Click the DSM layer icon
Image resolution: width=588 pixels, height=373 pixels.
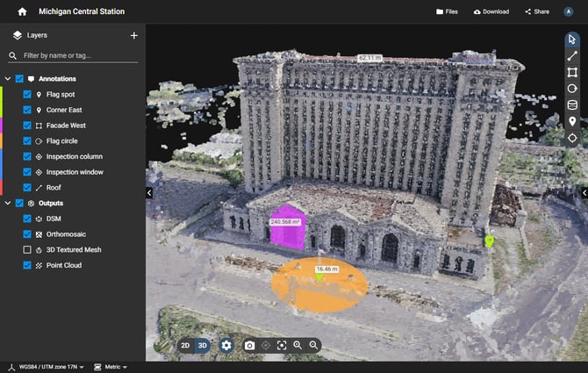[x=39, y=219]
